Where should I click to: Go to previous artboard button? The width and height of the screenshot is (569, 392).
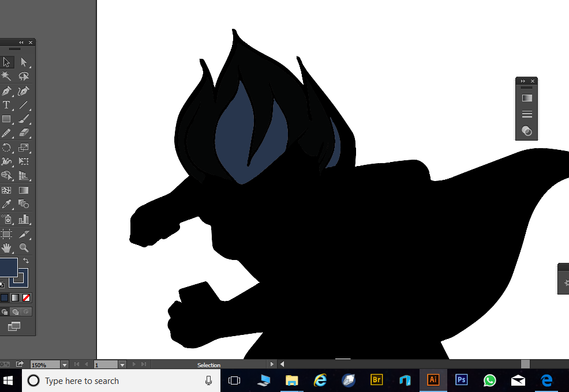point(87,364)
